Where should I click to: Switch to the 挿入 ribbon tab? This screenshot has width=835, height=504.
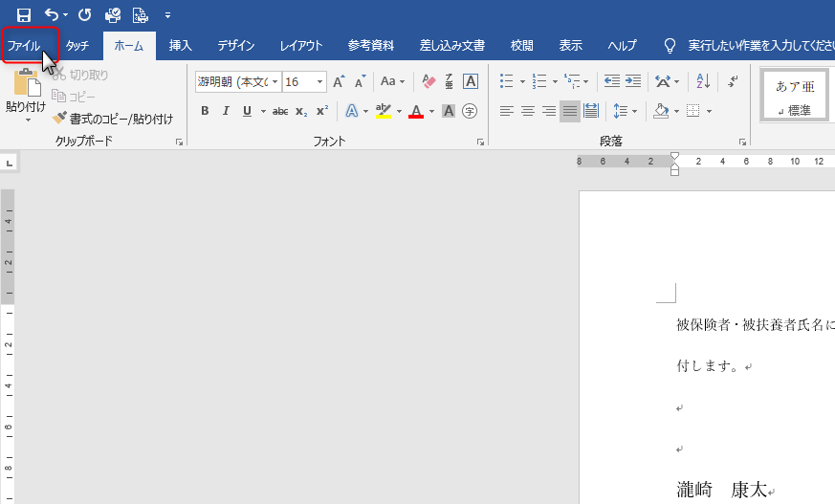point(181,45)
